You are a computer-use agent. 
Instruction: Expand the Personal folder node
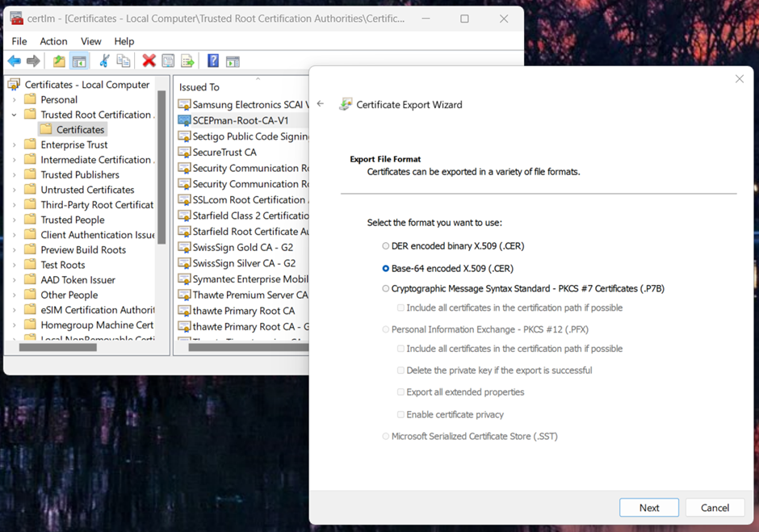(14, 100)
